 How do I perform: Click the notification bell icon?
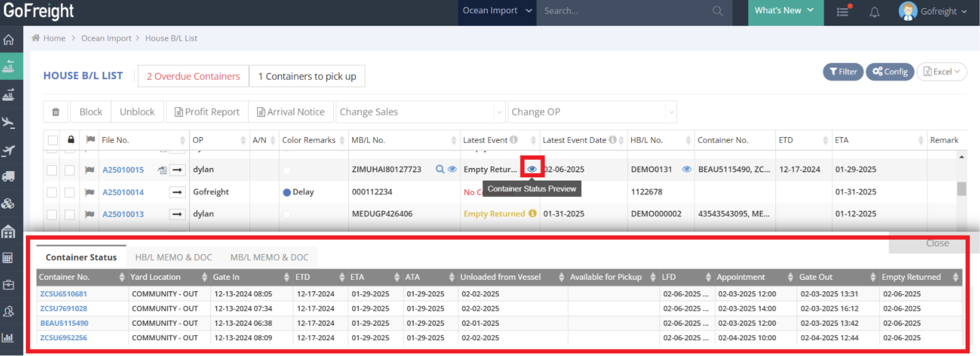(x=874, y=11)
